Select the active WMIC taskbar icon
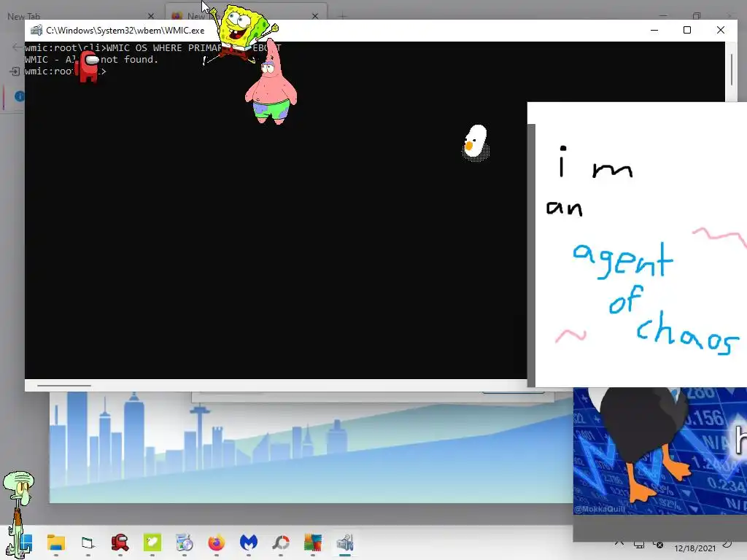 coord(345,542)
